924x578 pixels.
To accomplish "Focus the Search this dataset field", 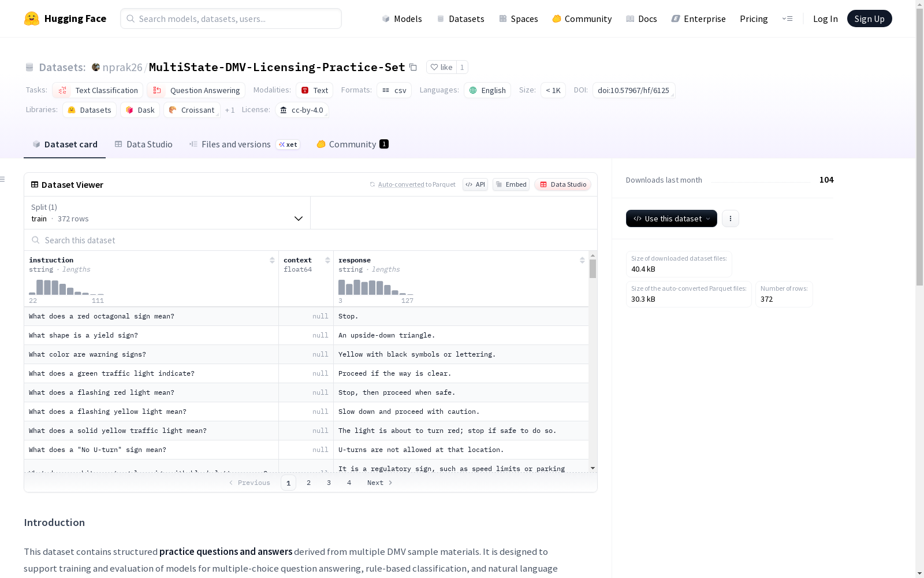I will [311, 240].
